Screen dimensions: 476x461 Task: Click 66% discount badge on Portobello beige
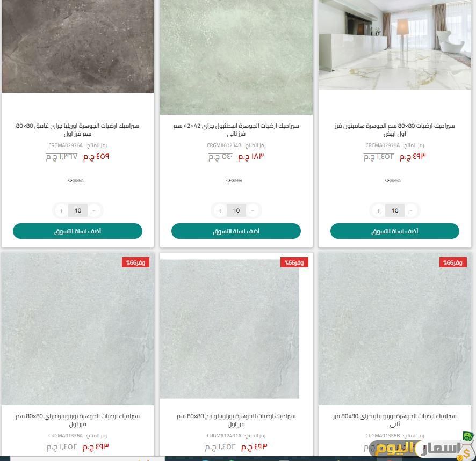[x=294, y=262]
